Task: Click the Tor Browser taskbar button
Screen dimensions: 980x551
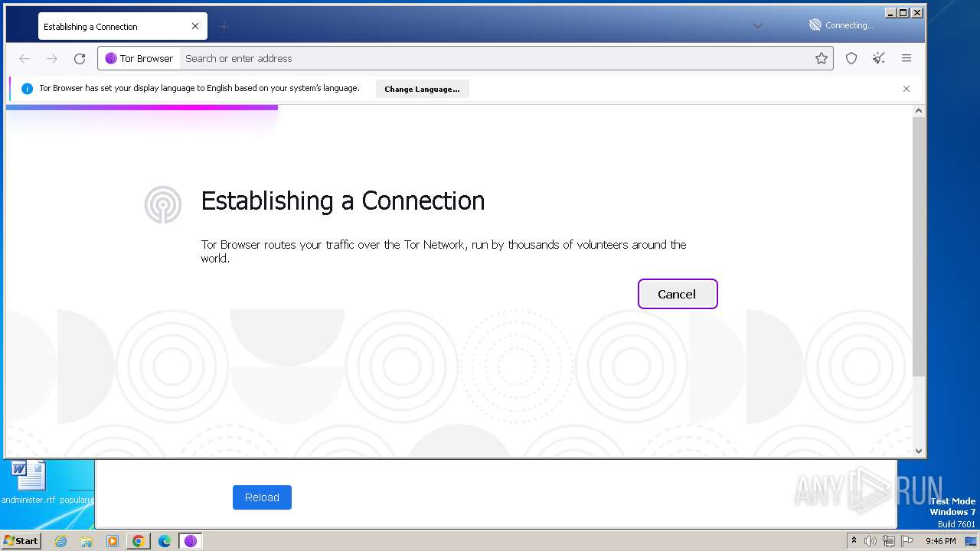Action: (x=190, y=541)
